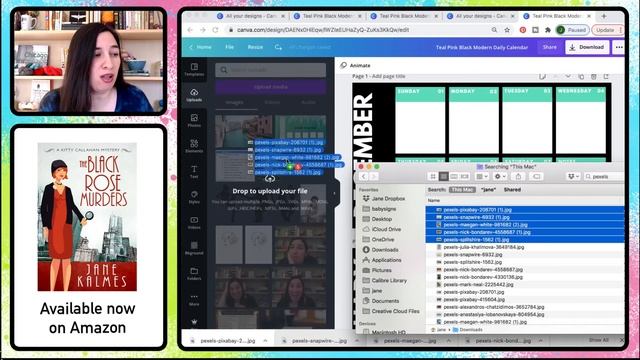Viewport: 640px width, 360px height.
Task: Click the Upload media button
Action: click(x=271, y=87)
